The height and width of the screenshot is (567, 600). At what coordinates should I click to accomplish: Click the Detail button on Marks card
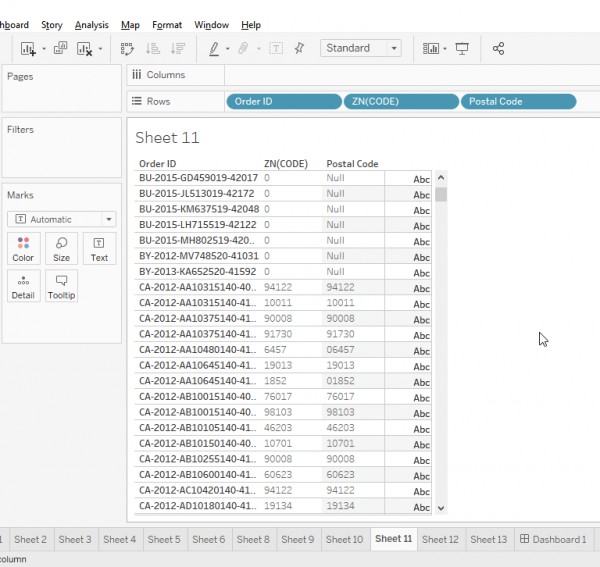[23, 286]
